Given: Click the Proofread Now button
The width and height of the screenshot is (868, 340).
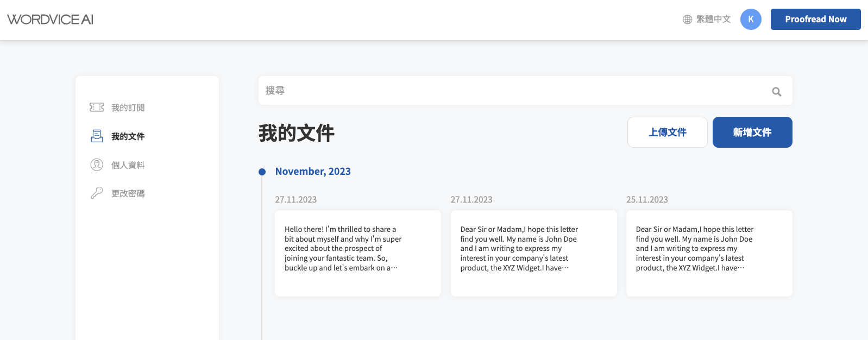Looking at the screenshot, I should [815, 20].
